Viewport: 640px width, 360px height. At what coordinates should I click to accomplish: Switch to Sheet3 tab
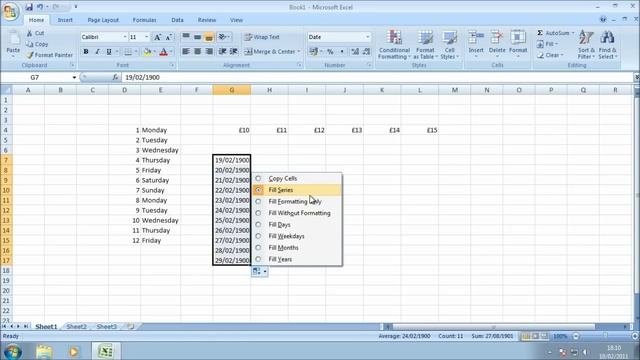point(107,327)
